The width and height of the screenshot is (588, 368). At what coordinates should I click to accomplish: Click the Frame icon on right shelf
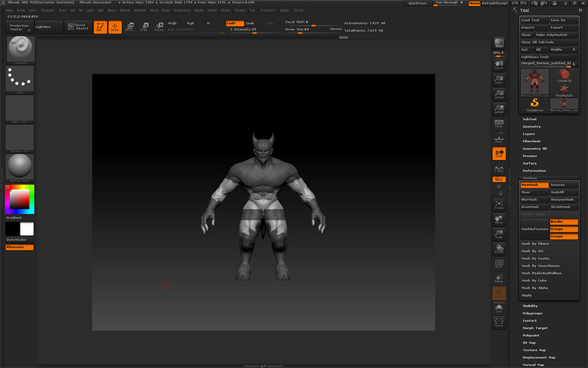pos(499,205)
